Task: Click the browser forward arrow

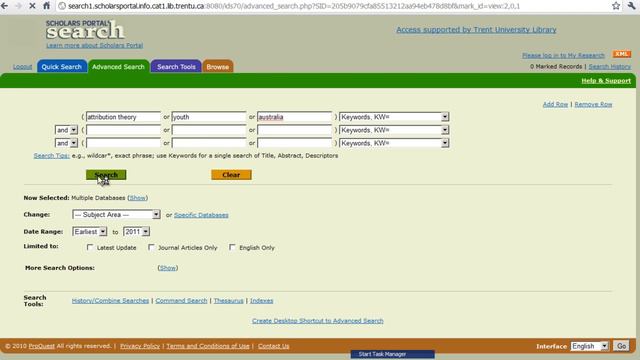Action: (18, 6)
